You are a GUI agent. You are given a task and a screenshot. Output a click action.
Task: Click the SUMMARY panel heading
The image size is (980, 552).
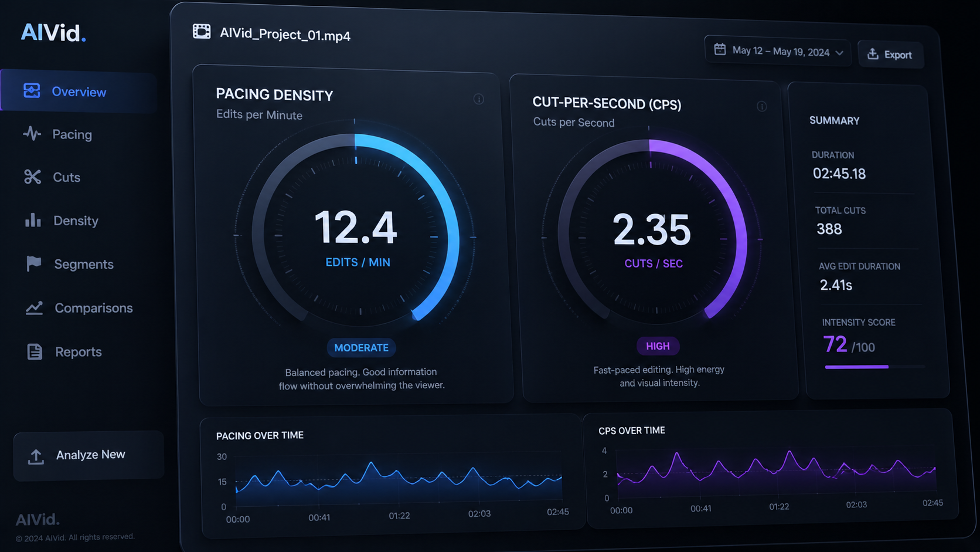point(834,120)
